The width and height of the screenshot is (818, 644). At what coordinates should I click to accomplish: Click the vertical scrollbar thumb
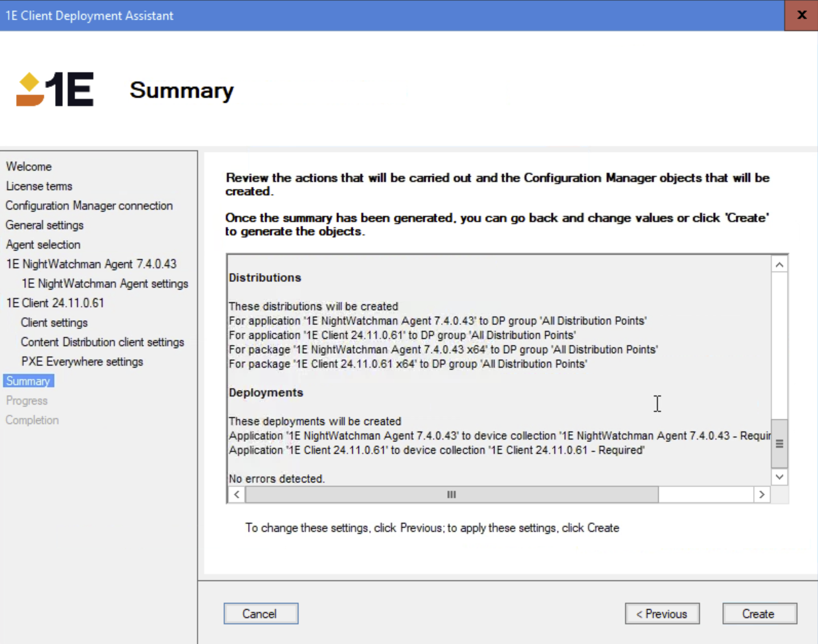point(779,444)
